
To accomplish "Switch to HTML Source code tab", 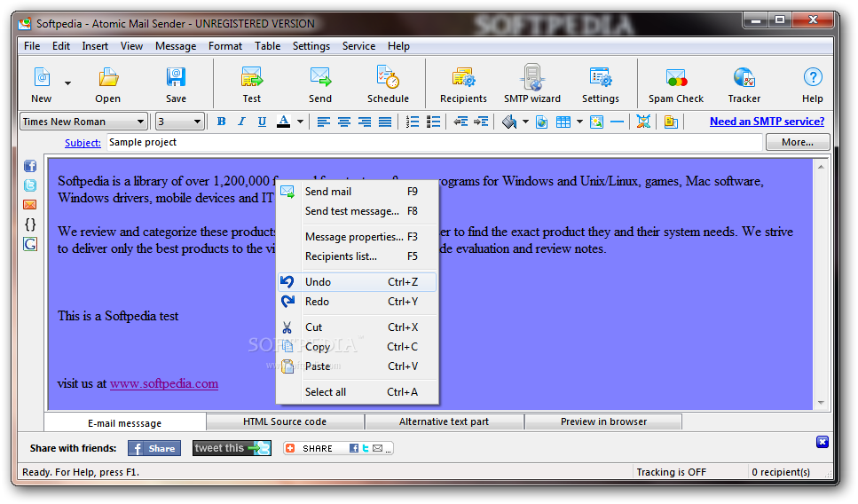I will (285, 421).
